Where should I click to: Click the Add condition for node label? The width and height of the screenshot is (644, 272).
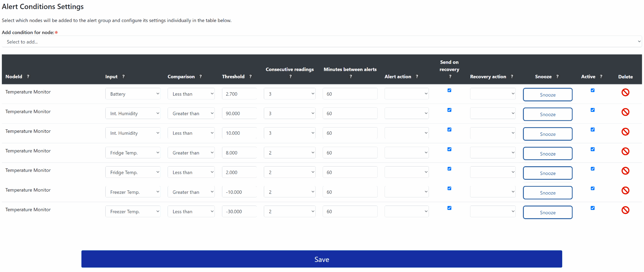coord(28,32)
